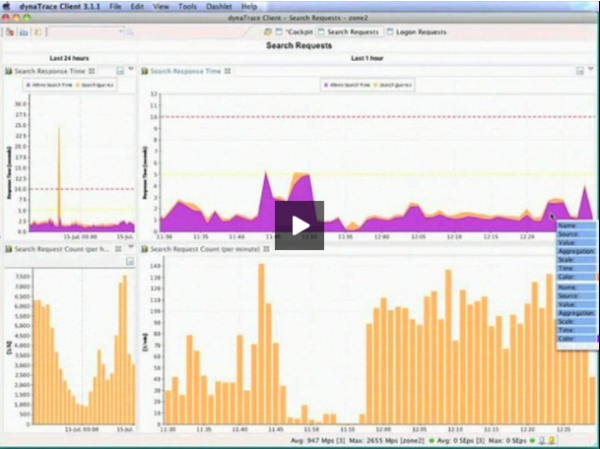This screenshot has height=449, width=600.
Task: Click the chart icon of Last 24 hours Response Time tab
Action: [x=8, y=71]
